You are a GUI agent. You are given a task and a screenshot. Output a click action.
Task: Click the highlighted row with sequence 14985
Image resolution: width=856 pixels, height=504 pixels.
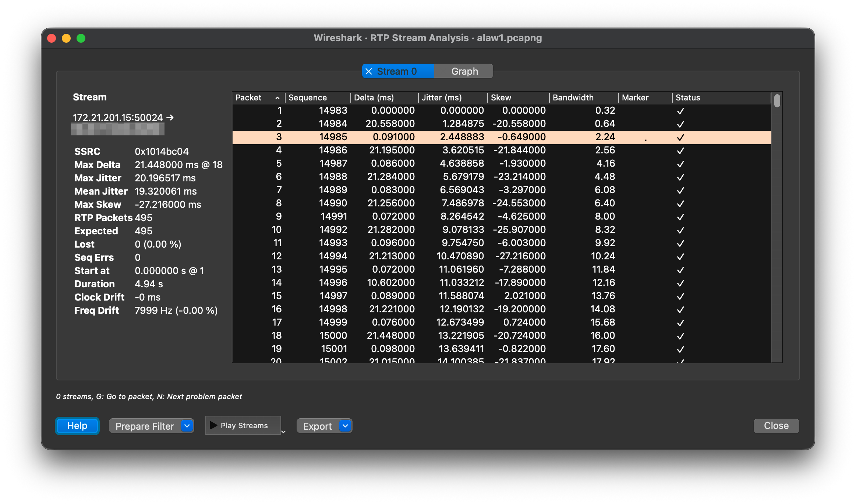click(x=502, y=137)
